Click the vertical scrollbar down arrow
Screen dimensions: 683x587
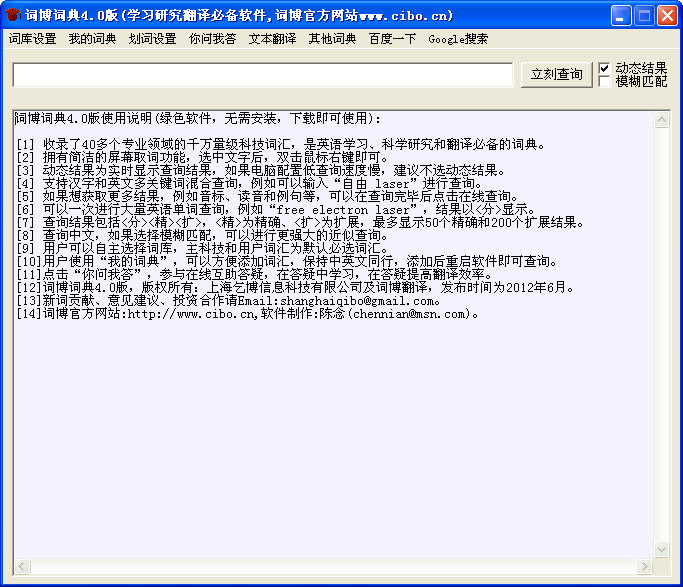pos(661,550)
